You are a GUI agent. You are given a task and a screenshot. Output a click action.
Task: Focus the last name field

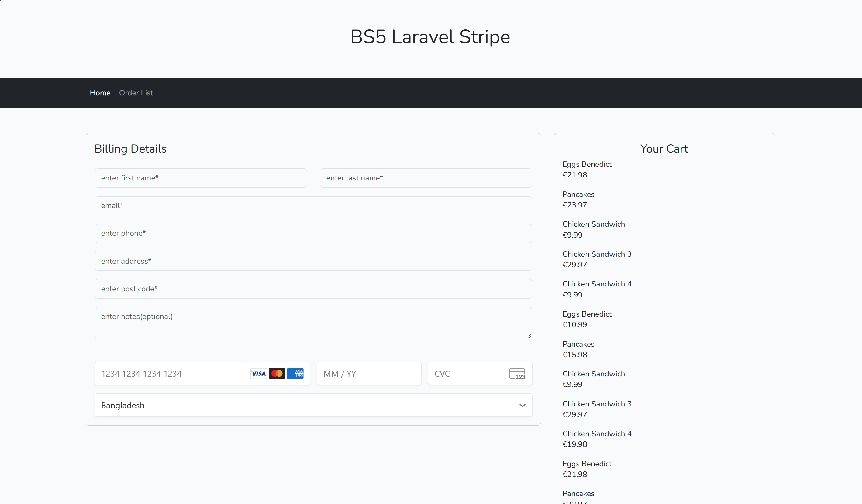coord(426,178)
